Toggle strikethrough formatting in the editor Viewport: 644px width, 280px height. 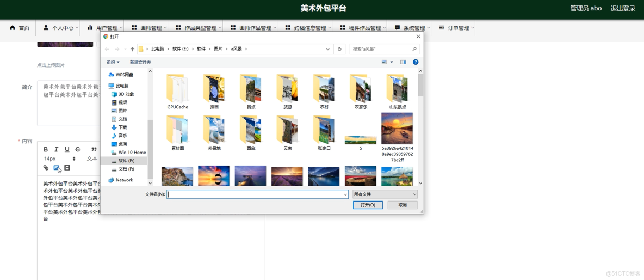point(78,149)
